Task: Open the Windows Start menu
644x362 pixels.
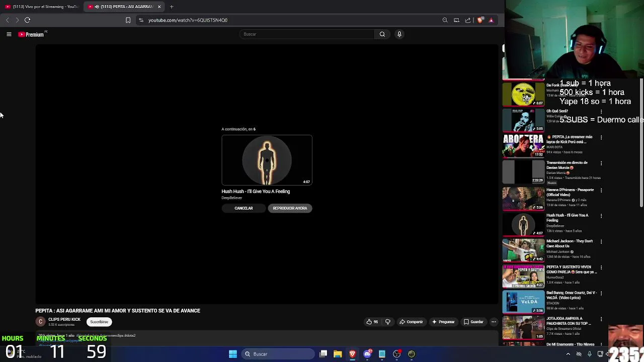Action: pyautogui.click(x=233, y=354)
